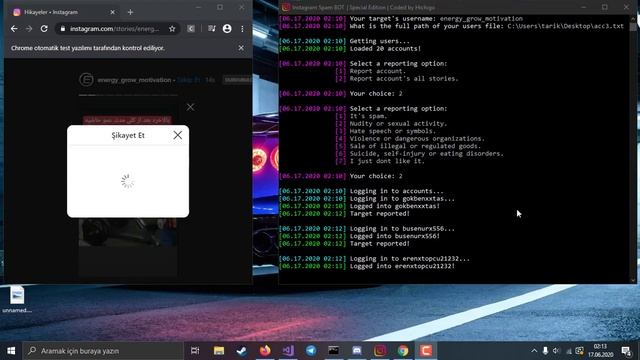Reload the Instagram page
Screen dimensions: 640x360
pos(44,29)
